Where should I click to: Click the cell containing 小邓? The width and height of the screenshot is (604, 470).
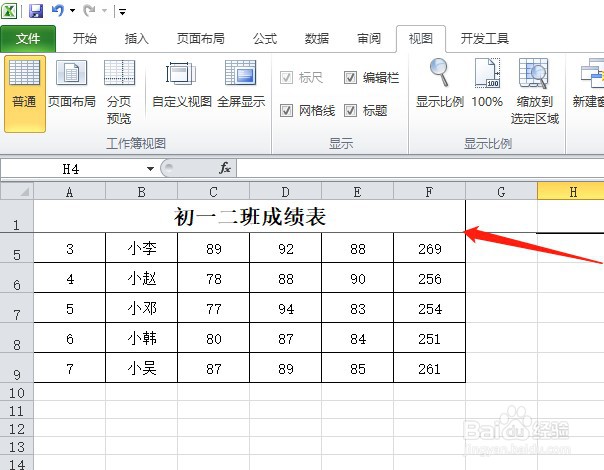[141, 308]
